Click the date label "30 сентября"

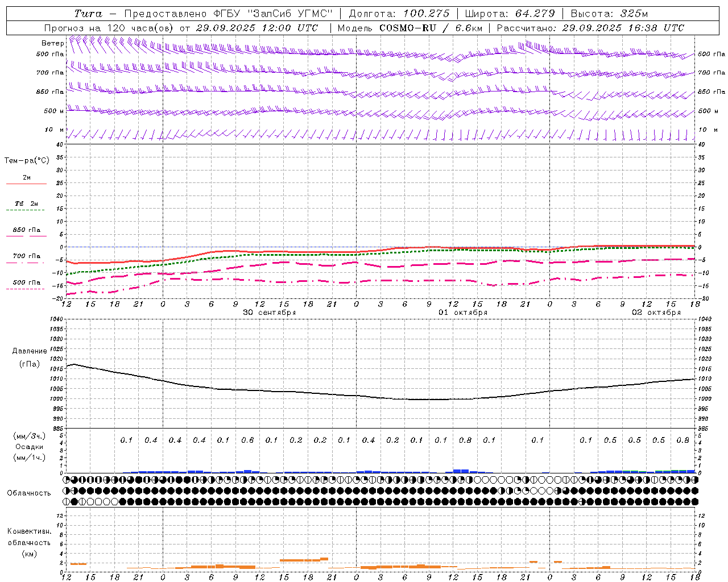(x=270, y=313)
